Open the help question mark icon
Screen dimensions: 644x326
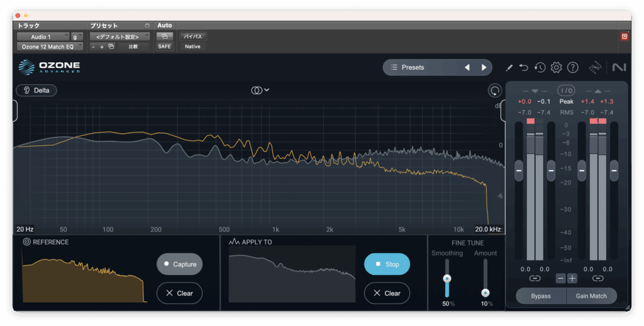tap(572, 67)
